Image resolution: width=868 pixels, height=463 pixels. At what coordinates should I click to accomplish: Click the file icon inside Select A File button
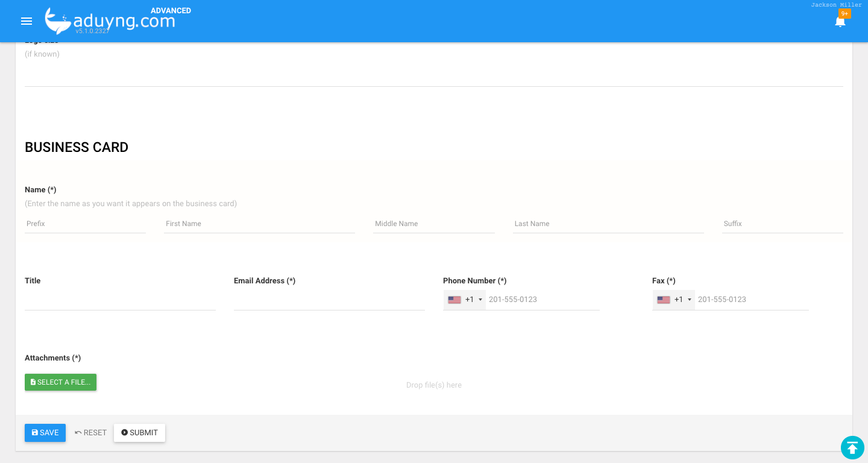point(34,382)
